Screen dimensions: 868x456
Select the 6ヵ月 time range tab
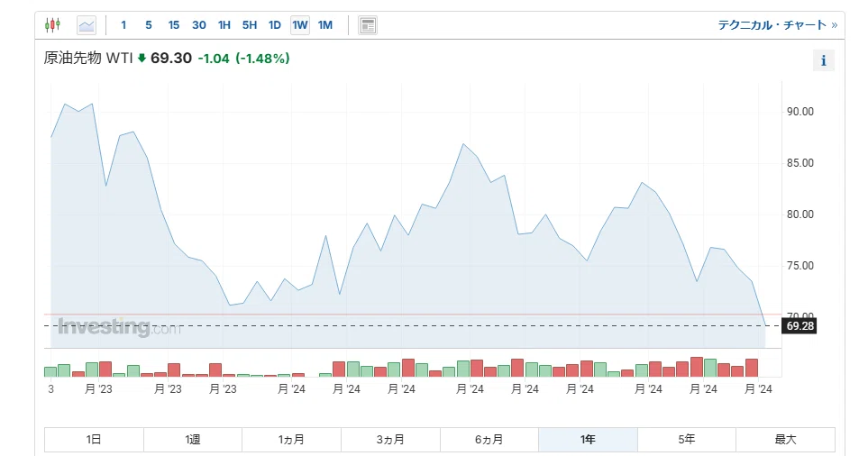(x=489, y=440)
